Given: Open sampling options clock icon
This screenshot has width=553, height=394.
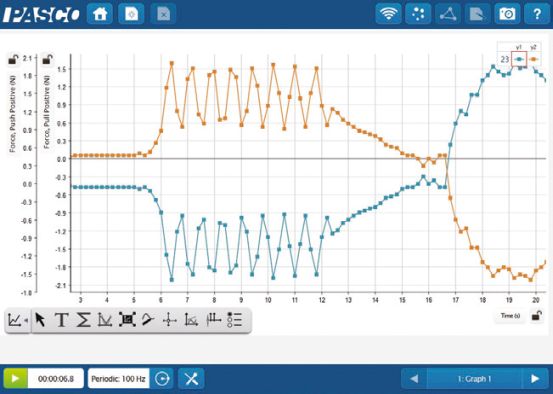Looking at the screenshot, I should click(x=162, y=378).
